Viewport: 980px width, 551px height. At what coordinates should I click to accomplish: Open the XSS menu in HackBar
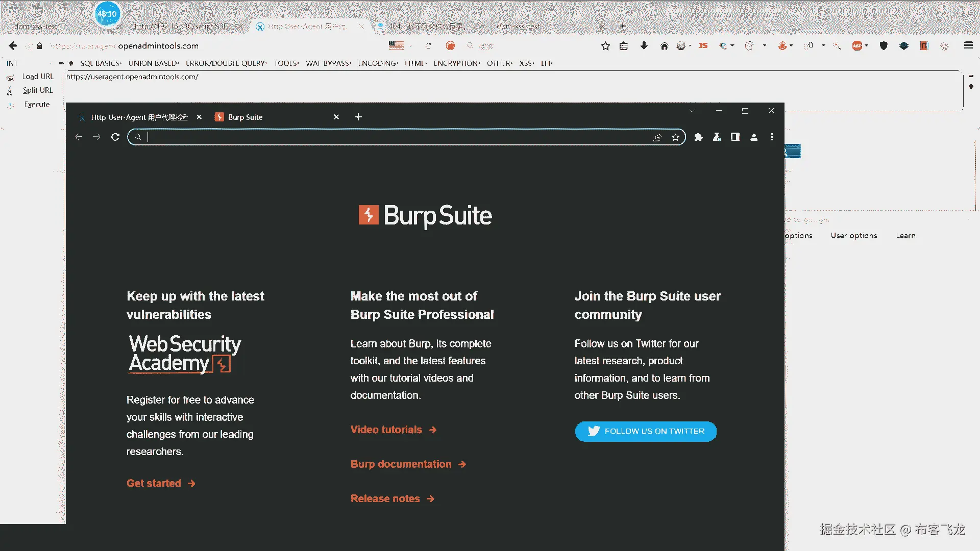(x=526, y=63)
